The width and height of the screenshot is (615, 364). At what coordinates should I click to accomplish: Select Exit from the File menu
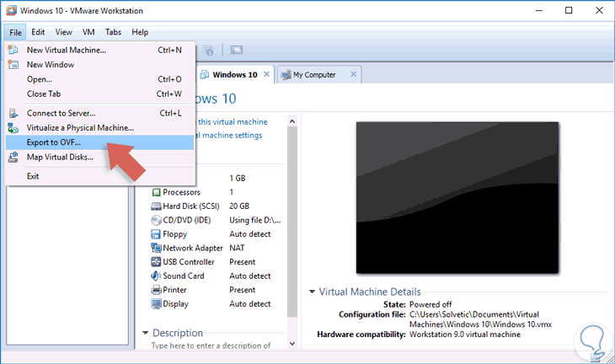(99, 176)
